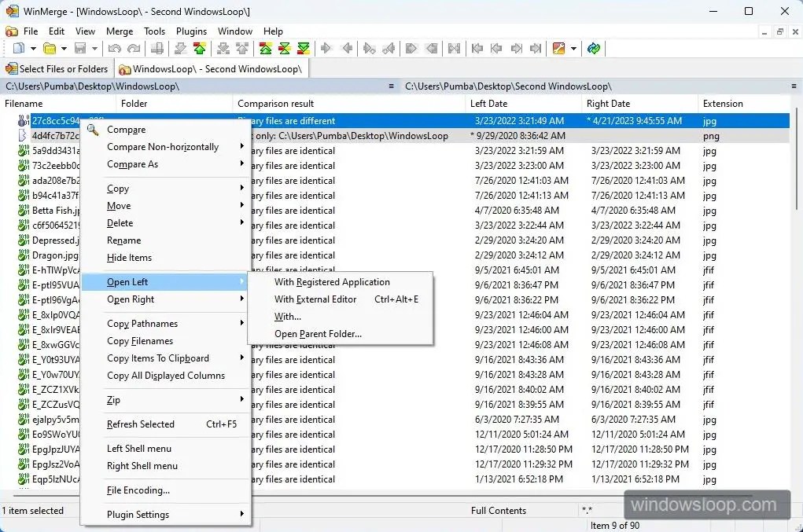Click the Current Difference toolbar icon

click(285, 49)
